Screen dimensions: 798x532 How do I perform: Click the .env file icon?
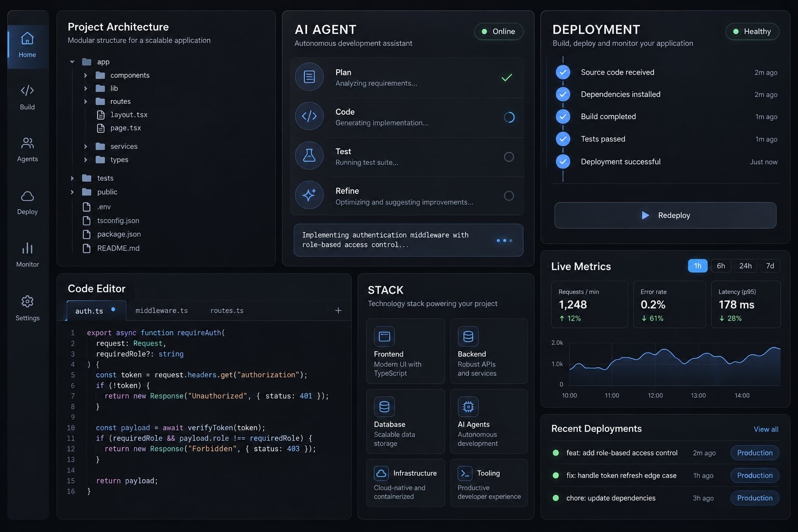[x=87, y=207]
